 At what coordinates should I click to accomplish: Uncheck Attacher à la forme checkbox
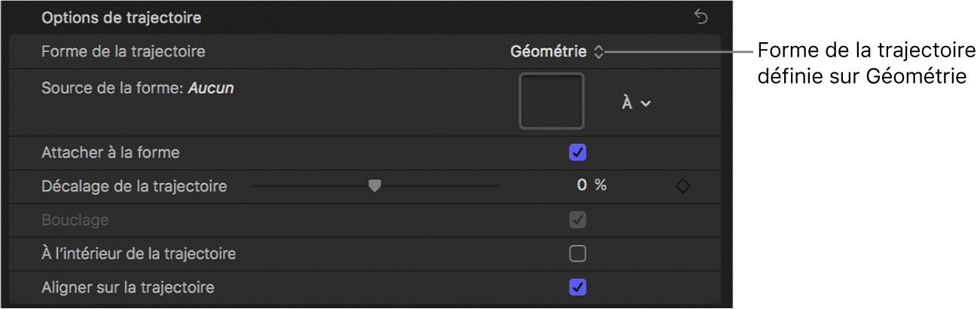578,153
